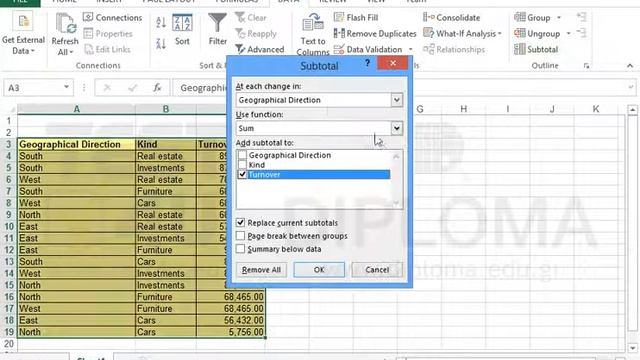Open the Subtotal dialog help icon
The height and width of the screenshot is (360, 640).
[368, 63]
